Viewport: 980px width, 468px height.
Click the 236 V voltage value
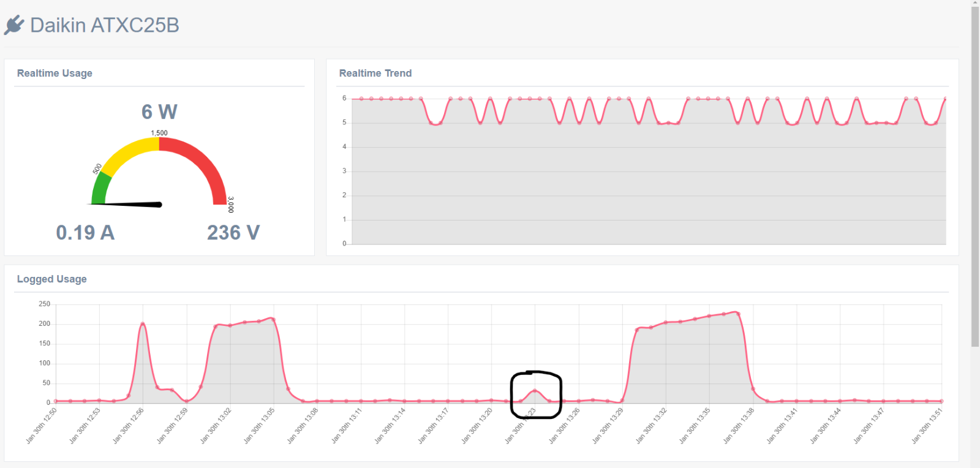coord(233,232)
